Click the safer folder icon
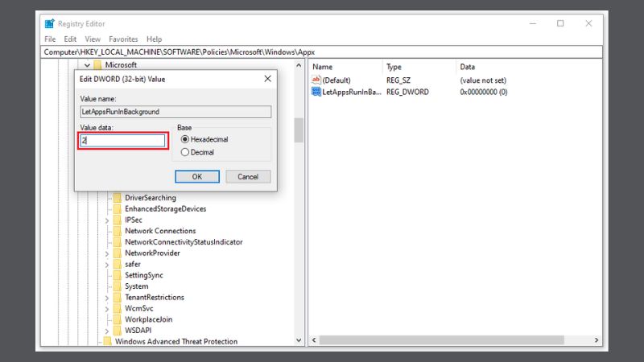 pos(118,265)
